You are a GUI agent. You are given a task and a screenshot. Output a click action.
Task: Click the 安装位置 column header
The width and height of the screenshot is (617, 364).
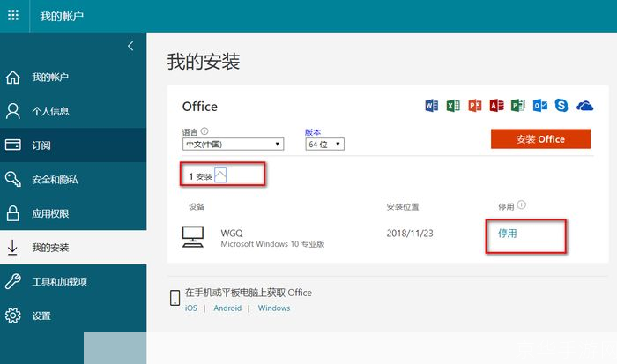403,206
